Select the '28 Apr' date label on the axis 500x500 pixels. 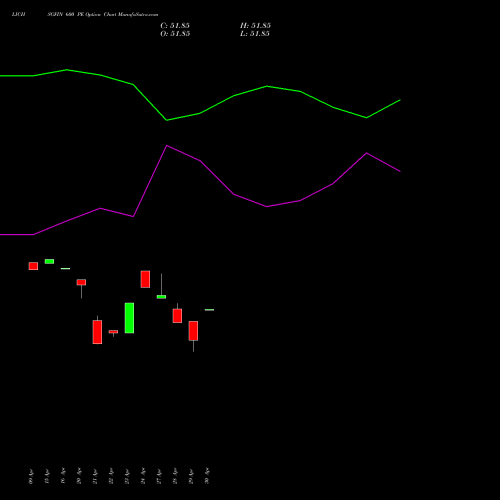tap(175, 476)
